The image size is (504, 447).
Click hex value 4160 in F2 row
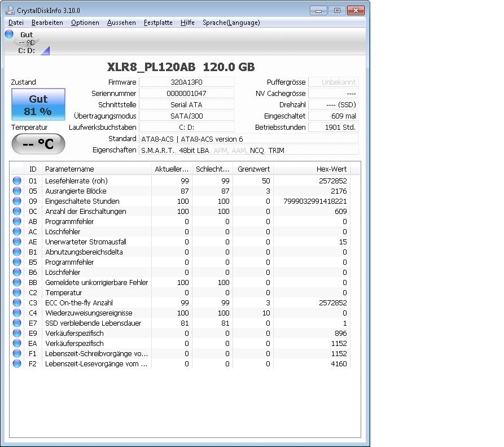tap(339, 364)
